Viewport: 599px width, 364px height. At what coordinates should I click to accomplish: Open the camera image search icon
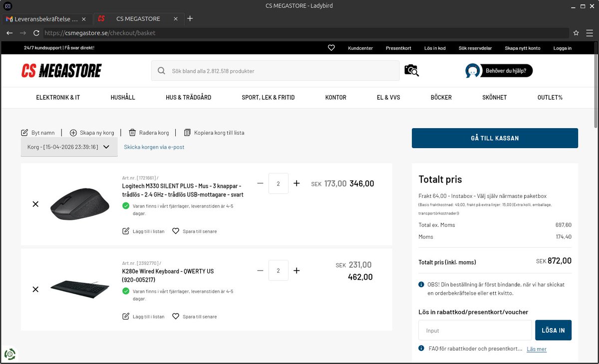[412, 70]
